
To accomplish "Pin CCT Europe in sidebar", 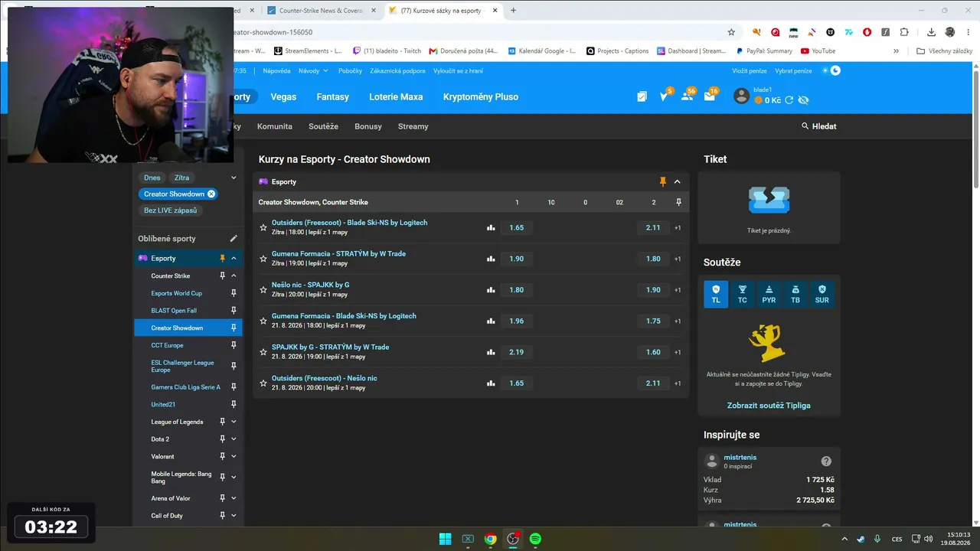I will pyautogui.click(x=234, y=345).
